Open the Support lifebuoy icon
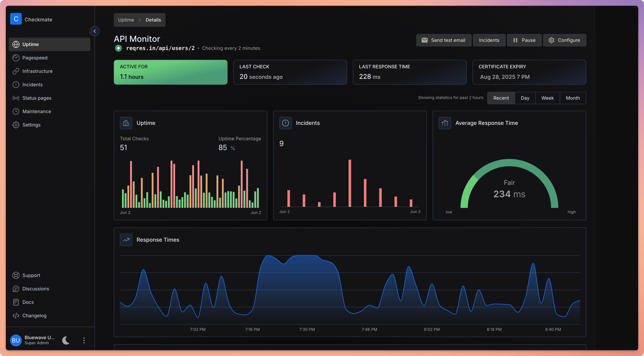Viewport: 644px width, 356px height. [x=16, y=275]
